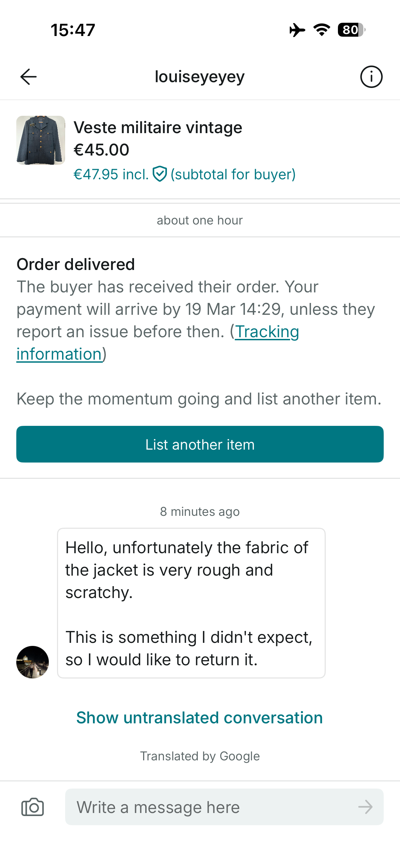The height and width of the screenshot is (868, 400).
Task: Tap the Order delivered heading
Action: pyautogui.click(x=76, y=264)
